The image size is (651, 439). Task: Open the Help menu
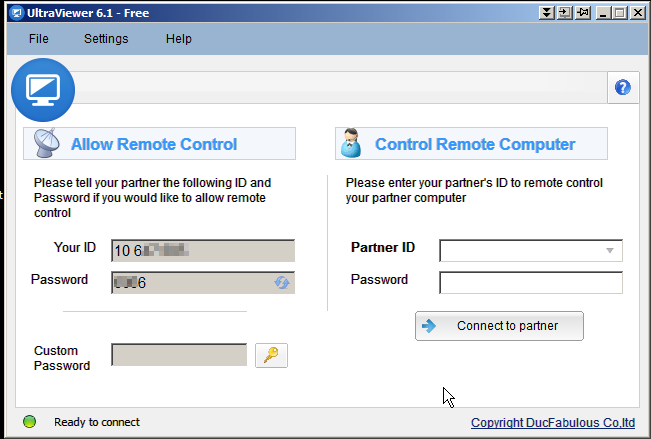[x=179, y=39]
